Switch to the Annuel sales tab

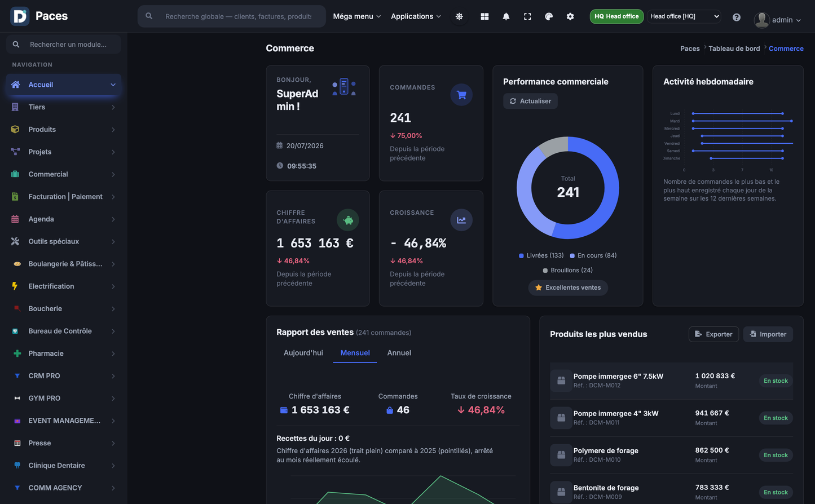(399, 353)
